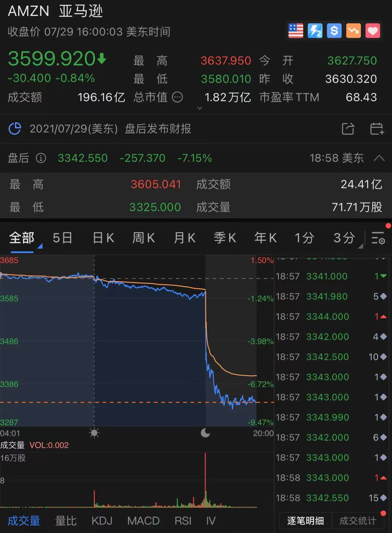This screenshot has width=392, height=533.
Task: Open the 盘后发布财报 earnings notice
Action: point(158,129)
